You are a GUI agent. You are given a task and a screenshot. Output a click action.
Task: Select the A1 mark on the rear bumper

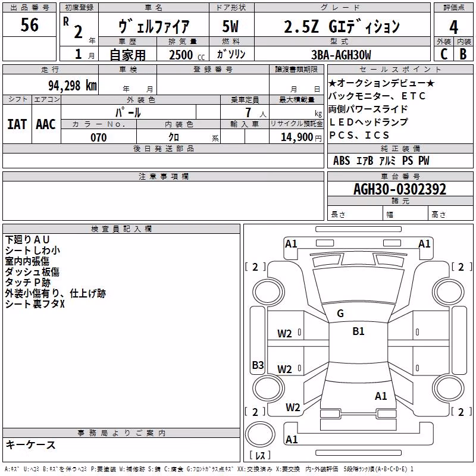click(292, 439)
